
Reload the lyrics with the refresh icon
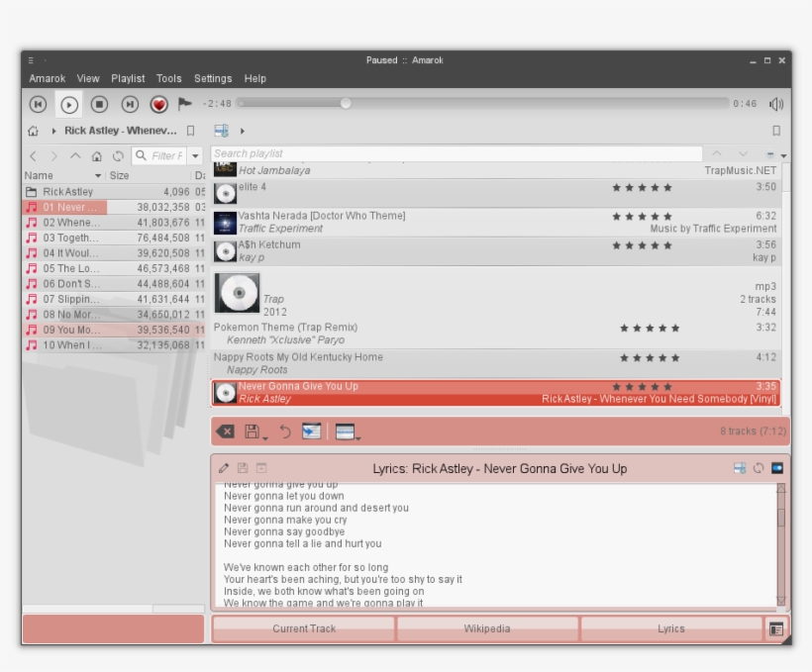coord(759,468)
